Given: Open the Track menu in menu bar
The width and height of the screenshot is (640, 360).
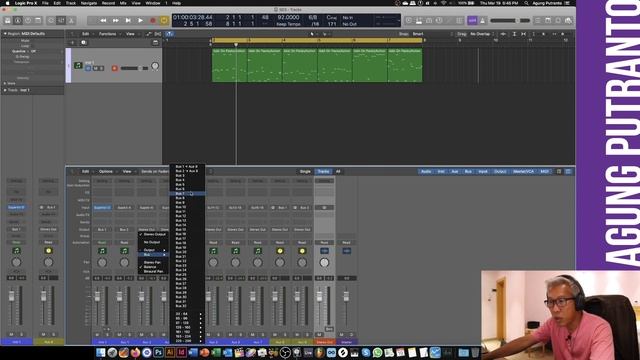Looking at the screenshot, I should pos(71,3).
